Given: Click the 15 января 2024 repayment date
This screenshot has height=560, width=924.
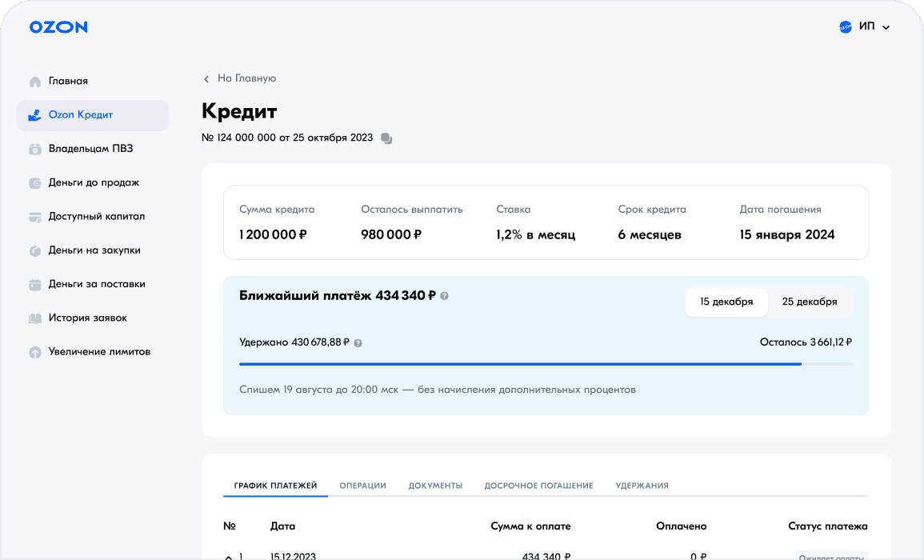Looking at the screenshot, I should tap(787, 234).
